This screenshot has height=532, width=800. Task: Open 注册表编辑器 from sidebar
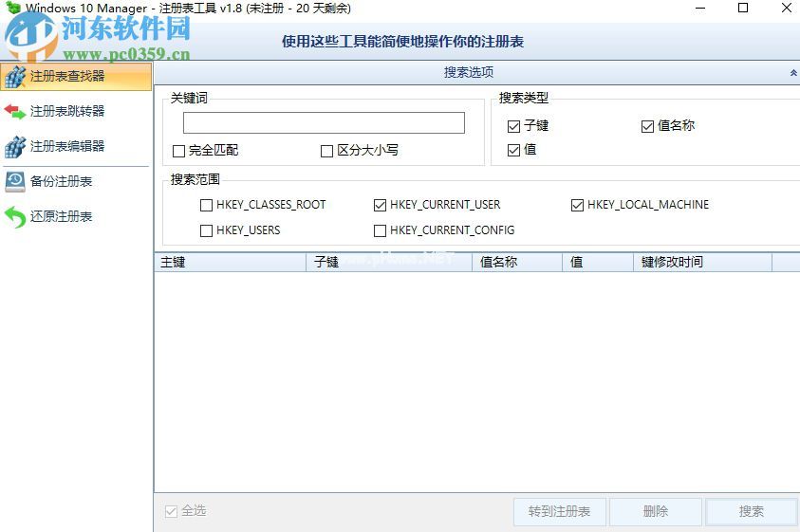pos(76,146)
